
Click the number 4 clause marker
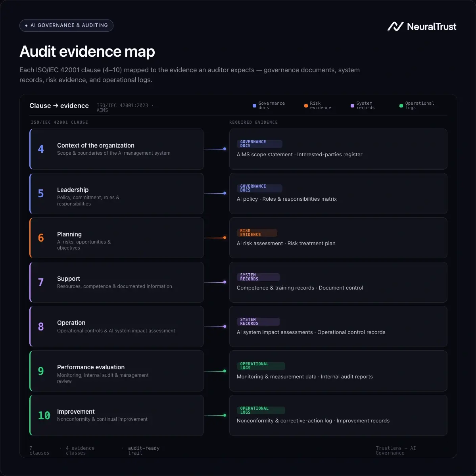41,149
